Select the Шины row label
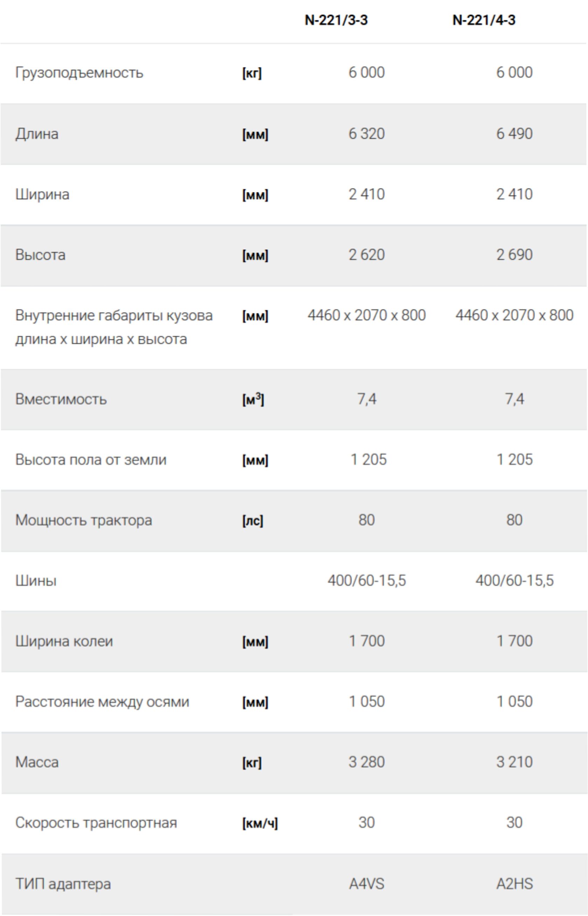The image size is (588, 916). coord(36,581)
